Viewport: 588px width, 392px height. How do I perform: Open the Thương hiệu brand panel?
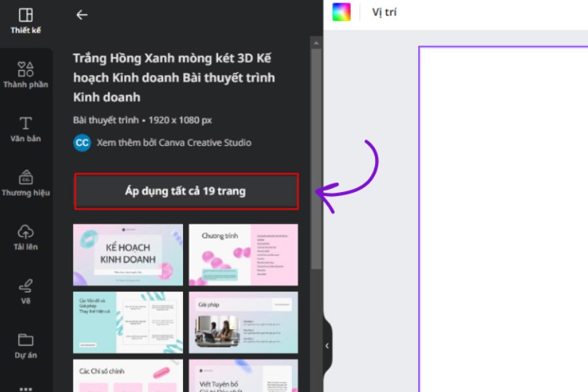click(25, 183)
